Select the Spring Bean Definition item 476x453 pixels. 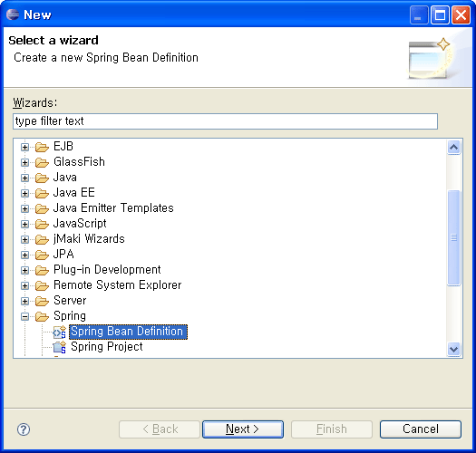(128, 332)
